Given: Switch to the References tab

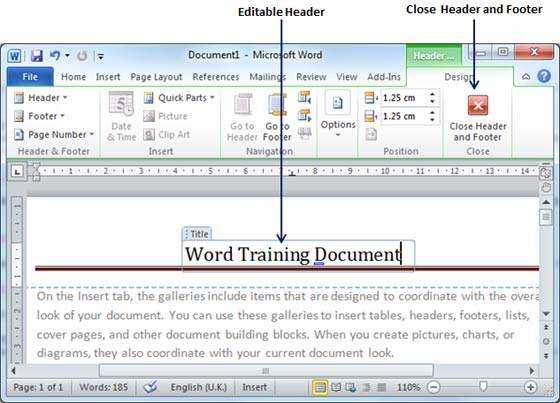Looking at the screenshot, I should pos(216,77).
